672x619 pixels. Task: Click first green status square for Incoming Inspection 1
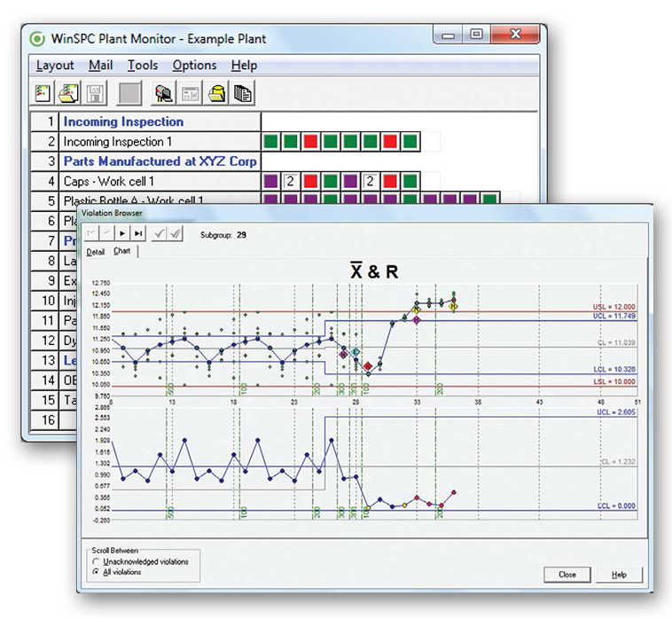tap(271, 142)
